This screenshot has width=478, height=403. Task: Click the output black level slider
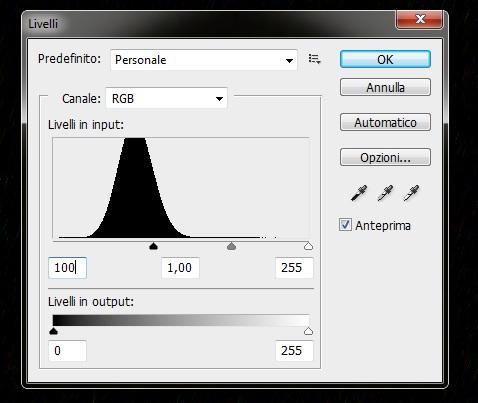[x=53, y=331]
